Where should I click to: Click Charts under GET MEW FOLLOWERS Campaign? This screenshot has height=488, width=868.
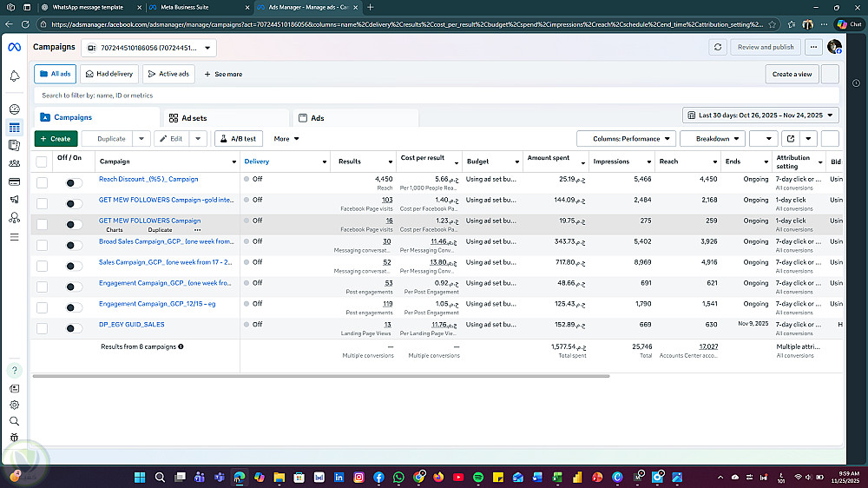pyautogui.click(x=115, y=230)
